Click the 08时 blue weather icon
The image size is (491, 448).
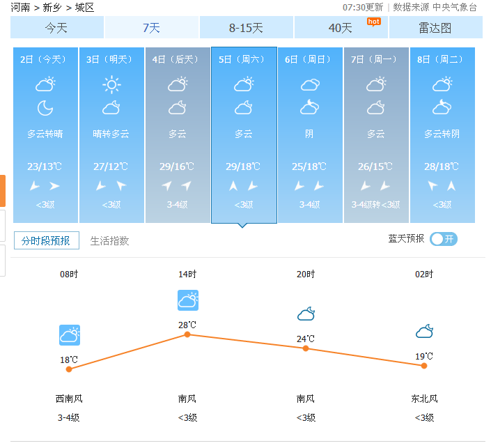click(x=70, y=335)
